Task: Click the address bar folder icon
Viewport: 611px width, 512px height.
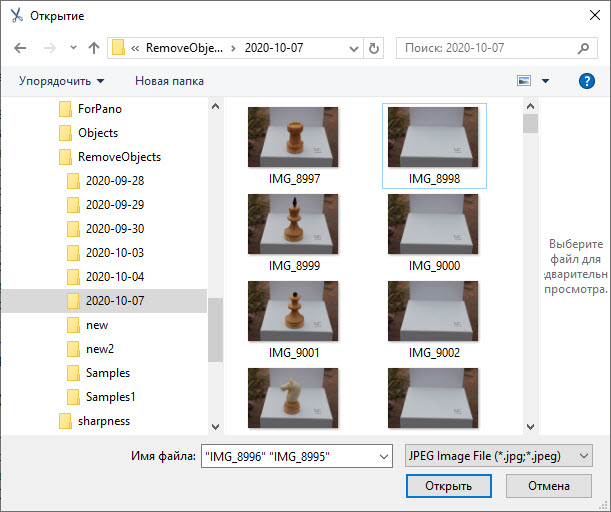Action: pyautogui.click(x=118, y=48)
